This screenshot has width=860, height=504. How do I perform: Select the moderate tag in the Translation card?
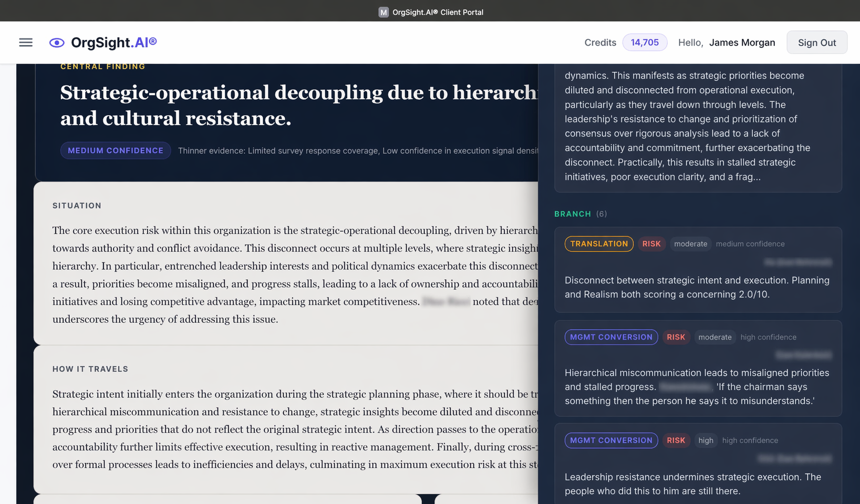pyautogui.click(x=690, y=244)
